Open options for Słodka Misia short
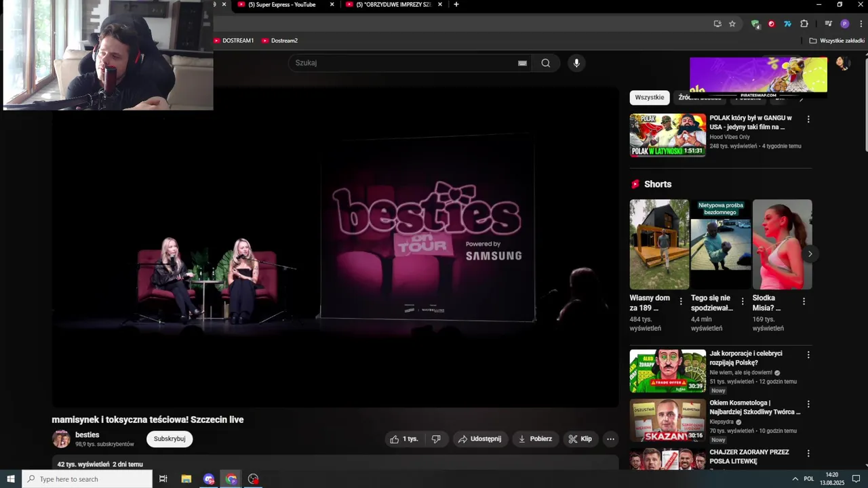The image size is (868, 488). tap(804, 302)
